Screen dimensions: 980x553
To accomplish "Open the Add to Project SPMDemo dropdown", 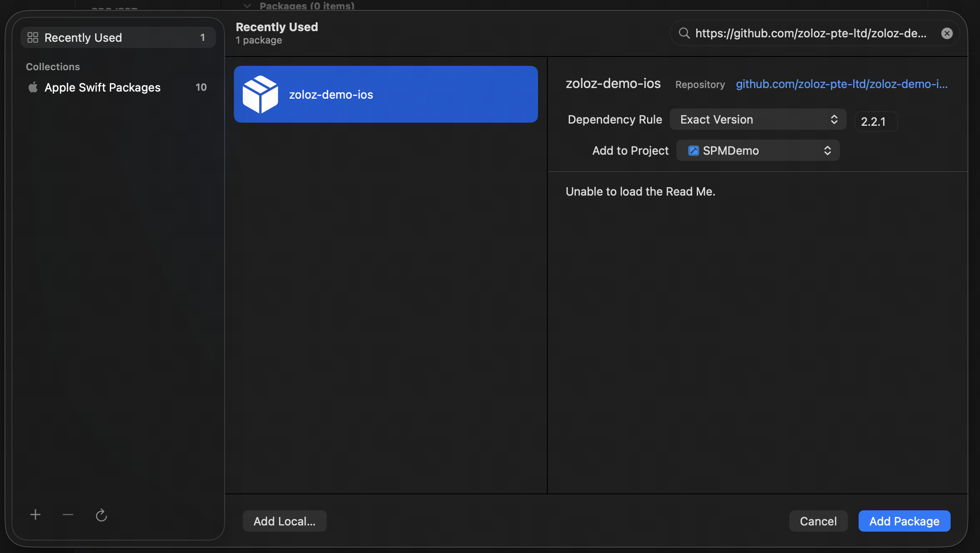I will [758, 150].
